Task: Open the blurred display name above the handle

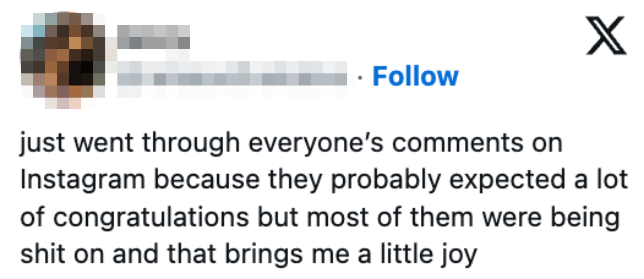Action: coord(153,37)
